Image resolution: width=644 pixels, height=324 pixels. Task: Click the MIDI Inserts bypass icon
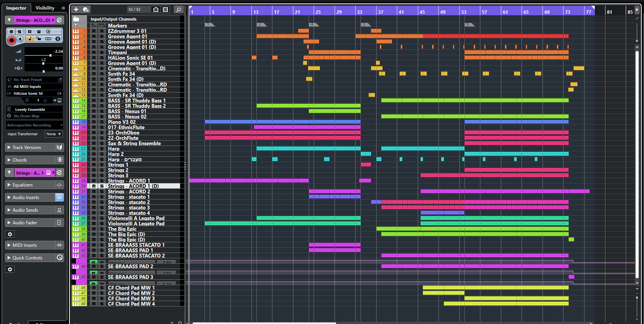click(x=60, y=245)
